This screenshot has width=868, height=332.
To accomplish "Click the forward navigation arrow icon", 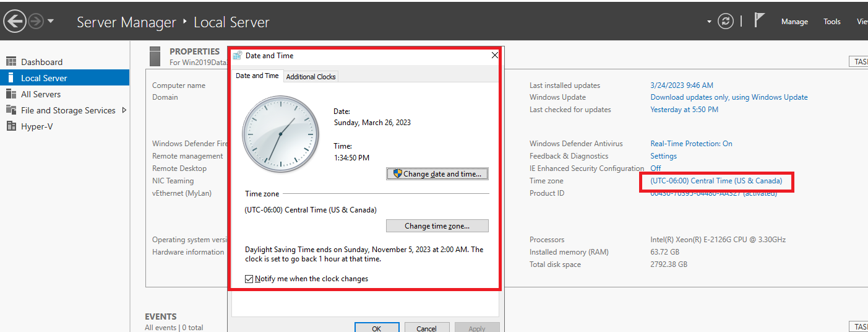I will pos(36,22).
